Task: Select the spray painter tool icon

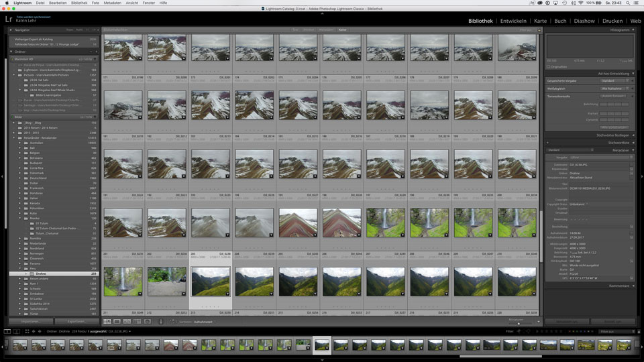Action: tap(161, 322)
